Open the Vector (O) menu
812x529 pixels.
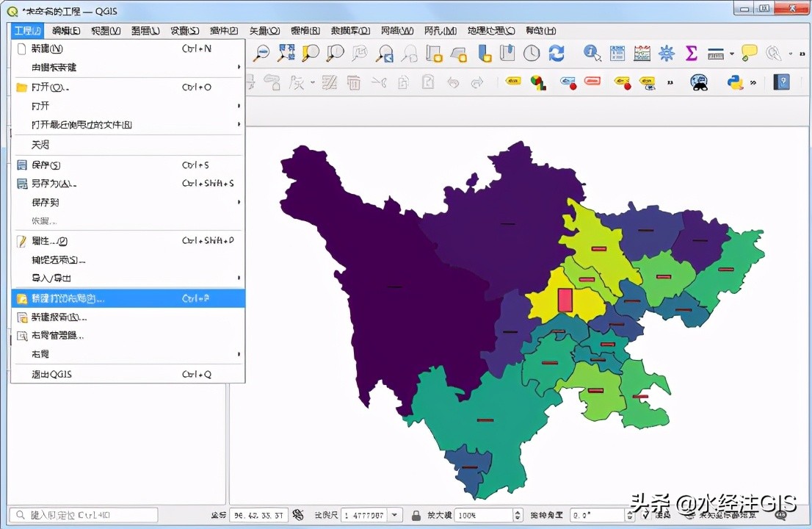pos(264,31)
